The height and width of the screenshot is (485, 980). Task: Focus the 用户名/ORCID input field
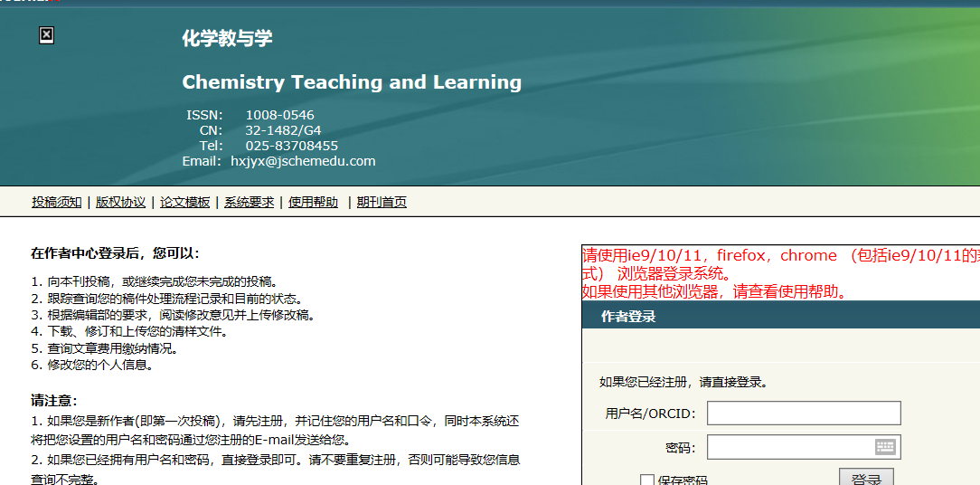pos(804,413)
